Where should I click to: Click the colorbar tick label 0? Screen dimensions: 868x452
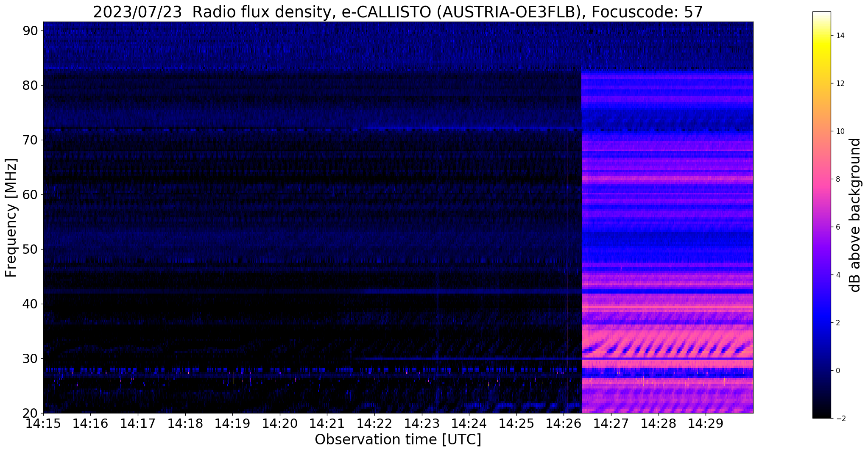click(x=837, y=371)
